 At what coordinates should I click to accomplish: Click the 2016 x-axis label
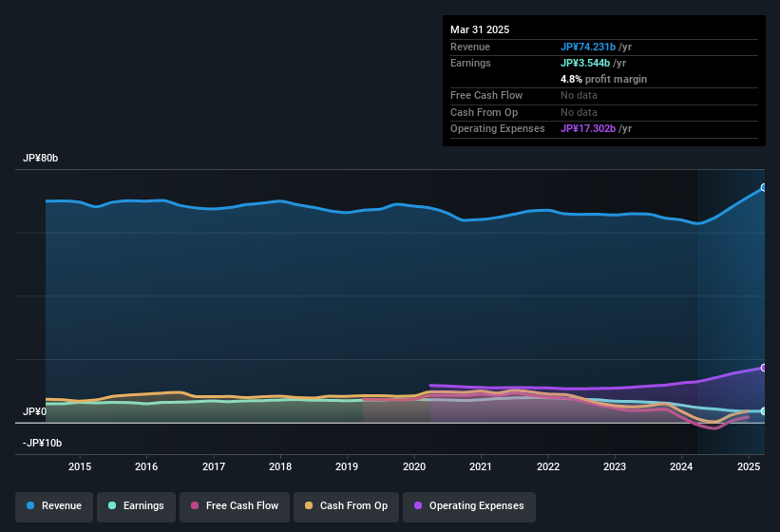(146, 466)
